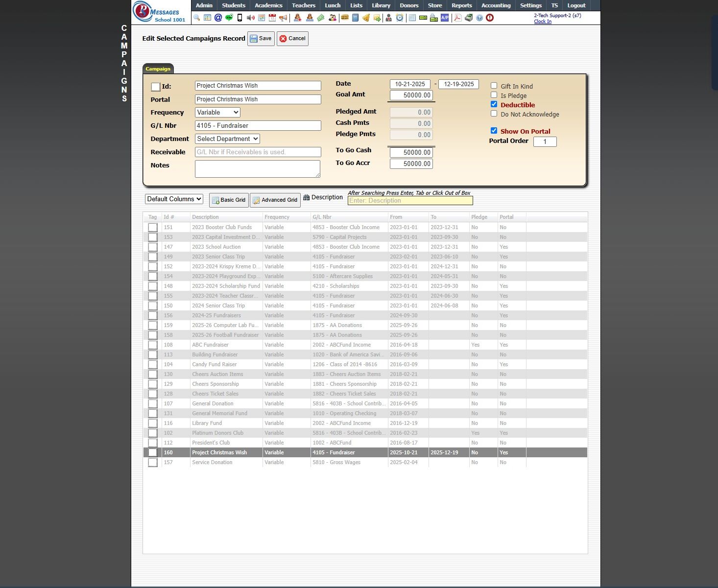Click the Receivable G/L Nbr field

tap(258, 152)
